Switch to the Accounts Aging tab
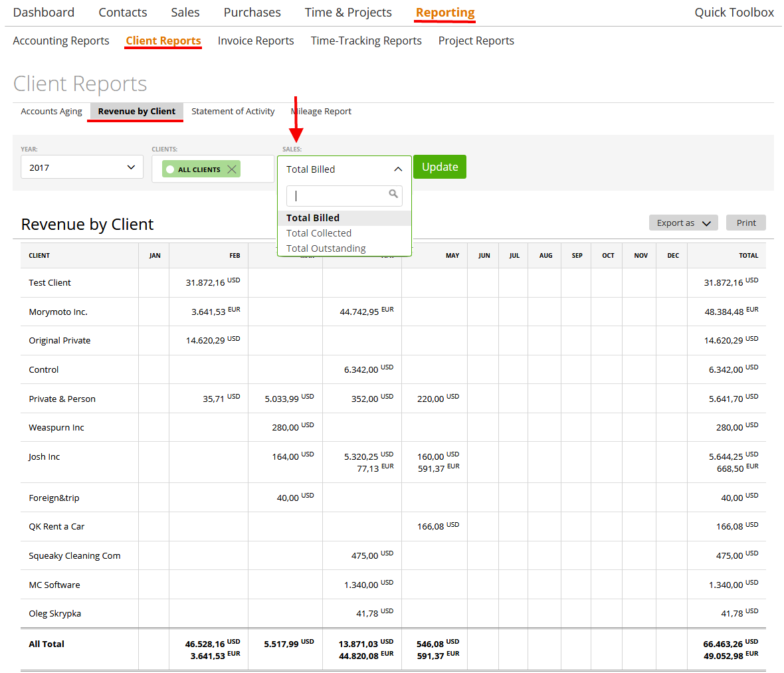The width and height of the screenshot is (784, 673). [50, 111]
